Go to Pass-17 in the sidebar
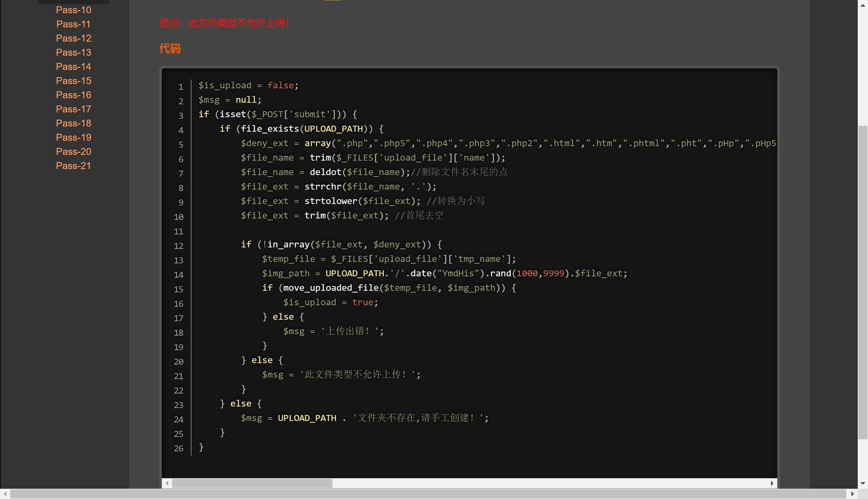This screenshot has width=868, height=499. pos(73,109)
